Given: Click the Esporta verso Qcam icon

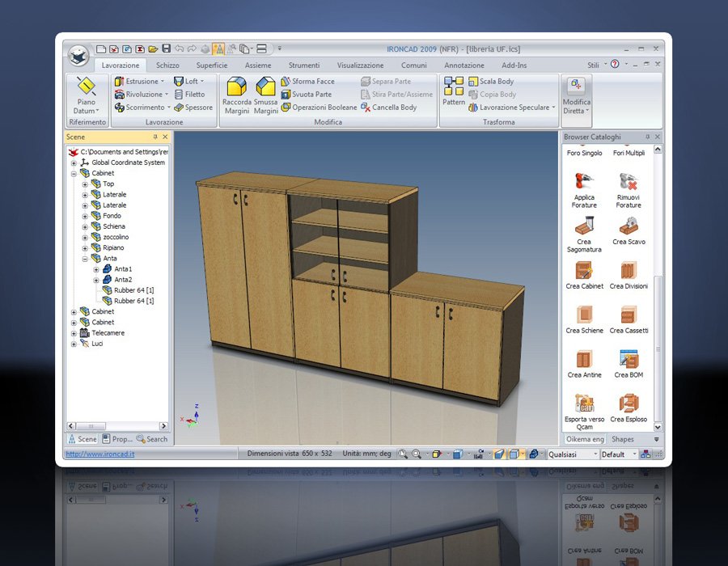Looking at the screenshot, I should click(x=584, y=404).
